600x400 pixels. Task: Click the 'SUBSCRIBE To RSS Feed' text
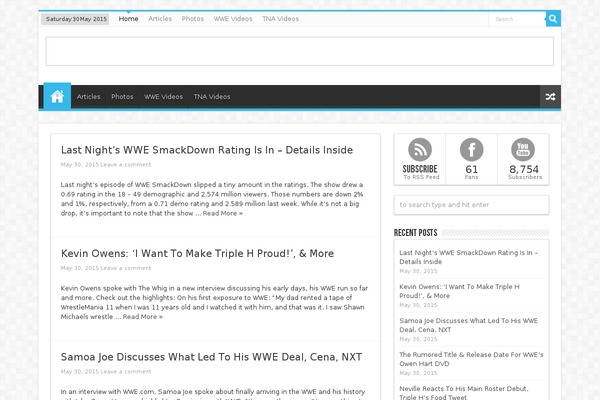tap(420, 172)
